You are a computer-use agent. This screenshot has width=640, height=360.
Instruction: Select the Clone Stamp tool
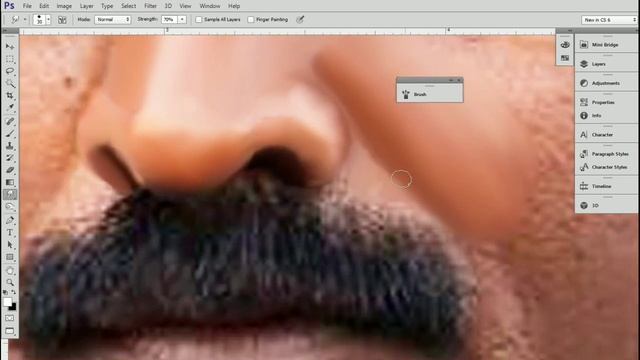(10, 145)
